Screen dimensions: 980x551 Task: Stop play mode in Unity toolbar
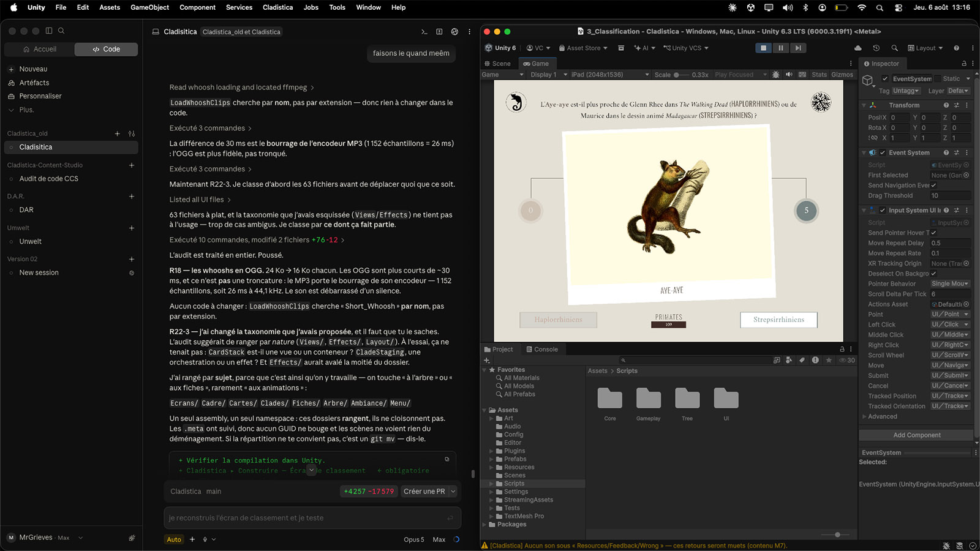(763, 48)
